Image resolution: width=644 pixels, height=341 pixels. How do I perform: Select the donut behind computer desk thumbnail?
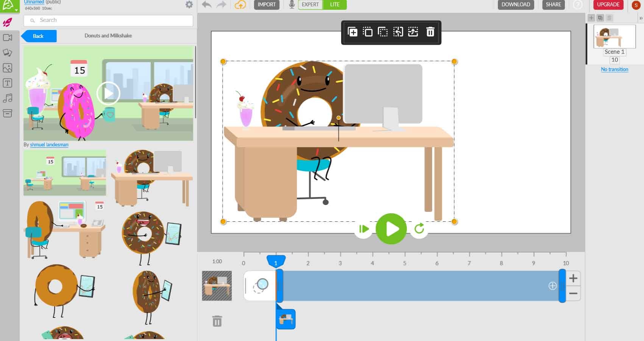pos(152,178)
